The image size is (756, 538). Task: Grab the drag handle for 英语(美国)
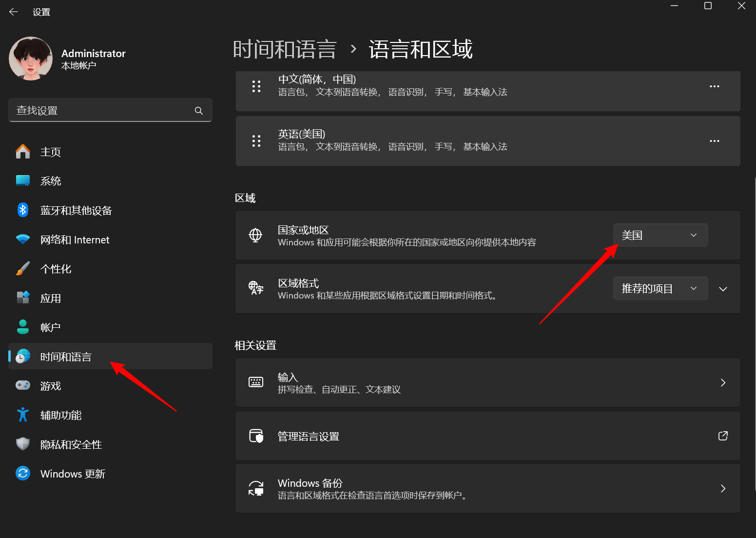click(256, 141)
